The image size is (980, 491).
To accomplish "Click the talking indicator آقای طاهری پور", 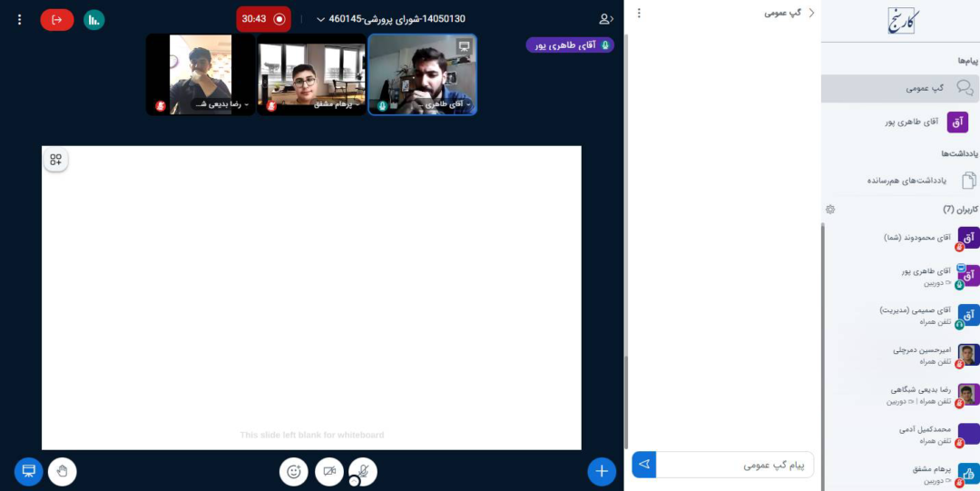I will point(570,45).
